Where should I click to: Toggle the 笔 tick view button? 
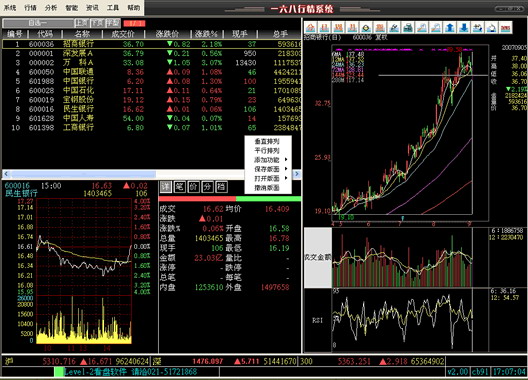point(179,187)
